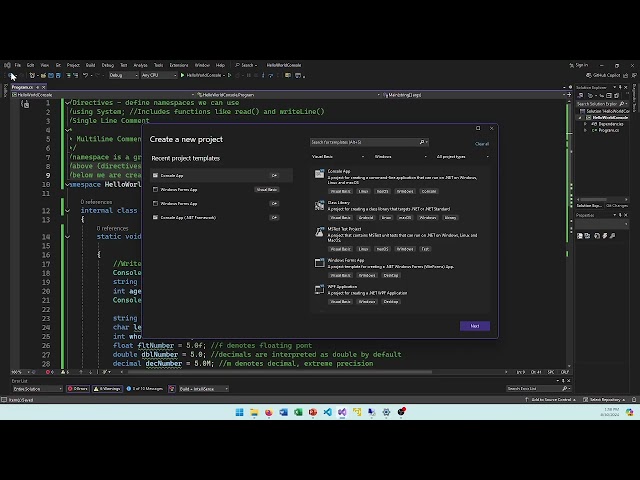
Task: Open File Explorer from taskbar
Action: tap(254, 412)
